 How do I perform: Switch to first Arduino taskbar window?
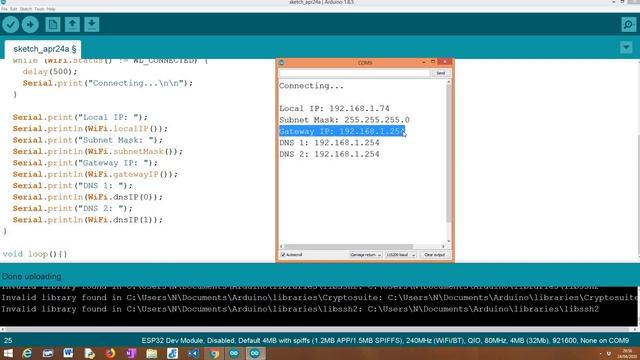click(234, 353)
